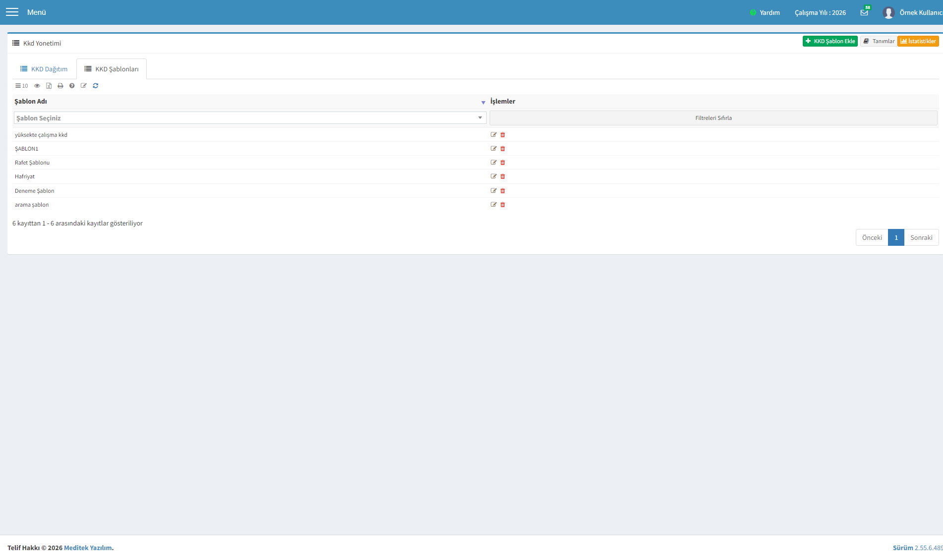Select the KKD Şablonları tab
Viewport: 943px width, 560px height.
tap(111, 69)
